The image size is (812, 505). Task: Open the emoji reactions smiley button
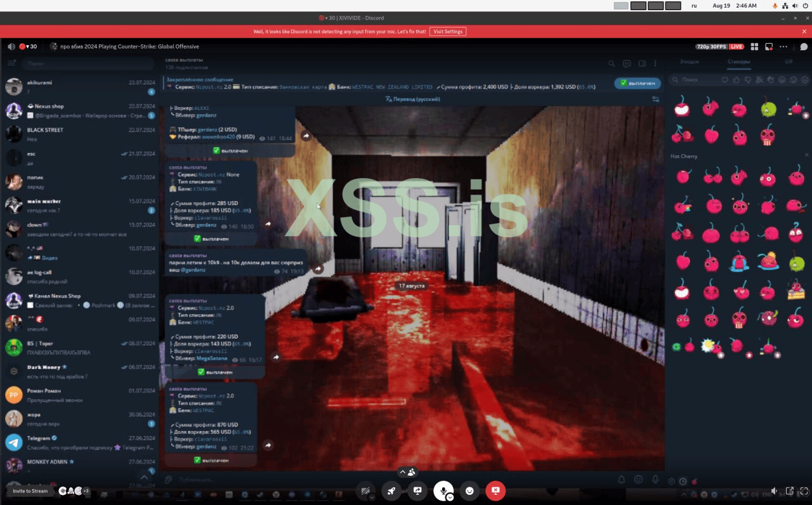(469, 490)
